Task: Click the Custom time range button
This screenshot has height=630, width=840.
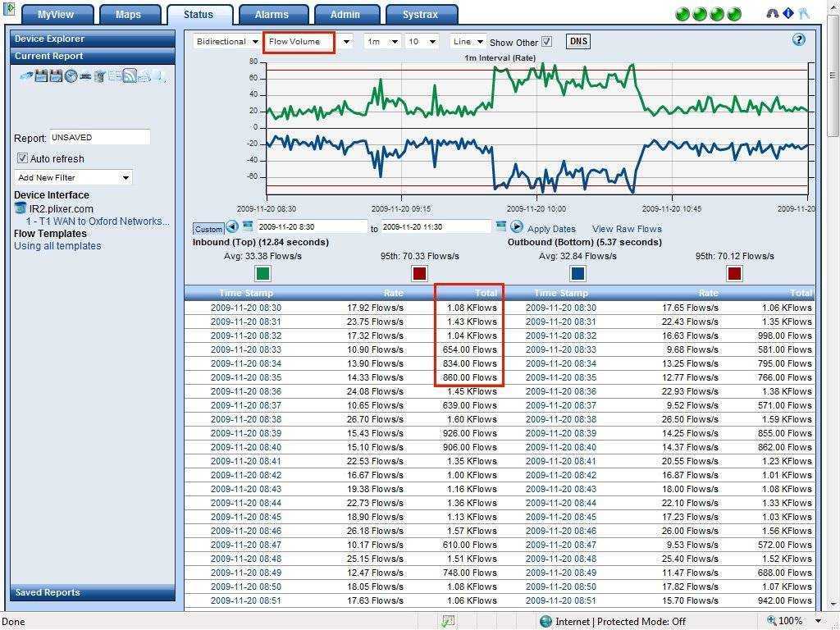Action: click(x=208, y=229)
